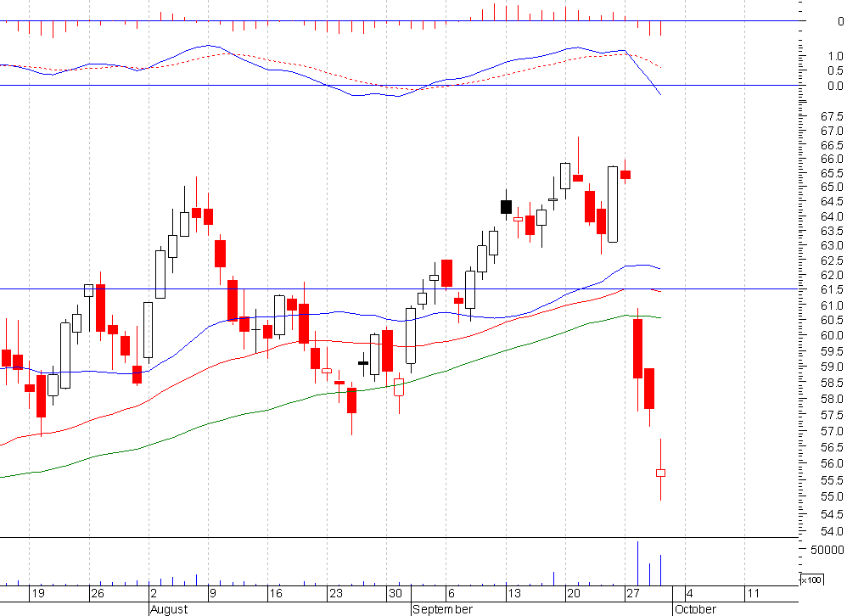Click the 50000 volume scale label
Viewport: 847px width, 616px height.
[x=827, y=550]
